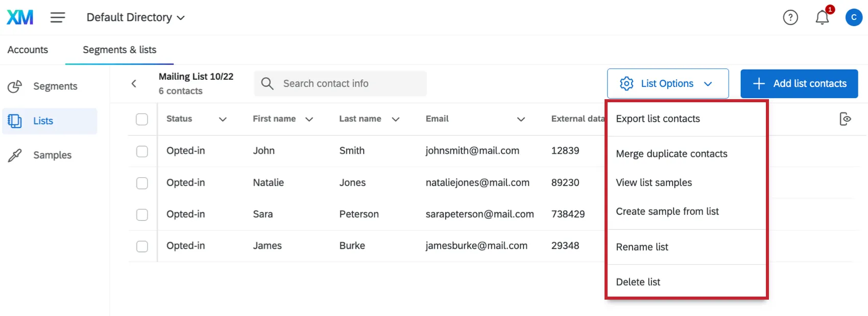
Task: Click the XM logo icon
Action: (x=20, y=17)
